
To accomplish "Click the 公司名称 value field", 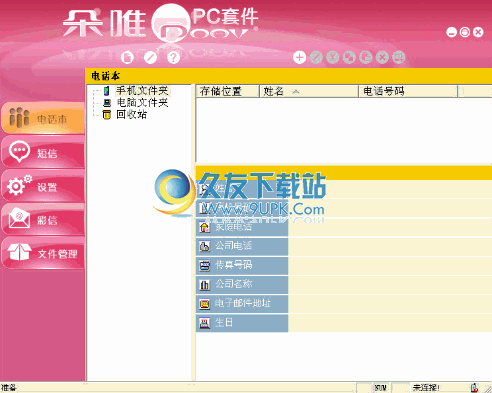I will click(390, 285).
